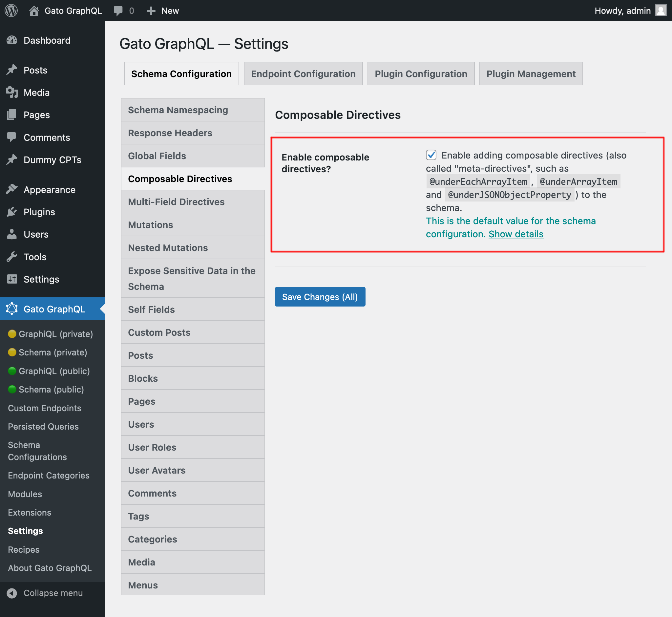Image resolution: width=672 pixels, height=617 pixels.
Task: Click green dot beside GraphiQL (public)
Action: (x=12, y=371)
